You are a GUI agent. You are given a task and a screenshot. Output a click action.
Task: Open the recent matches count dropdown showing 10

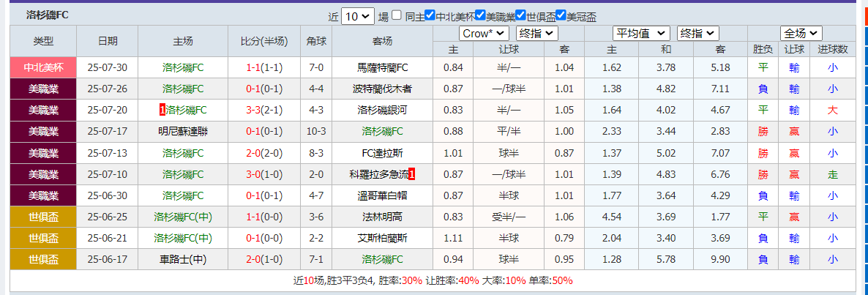(358, 16)
